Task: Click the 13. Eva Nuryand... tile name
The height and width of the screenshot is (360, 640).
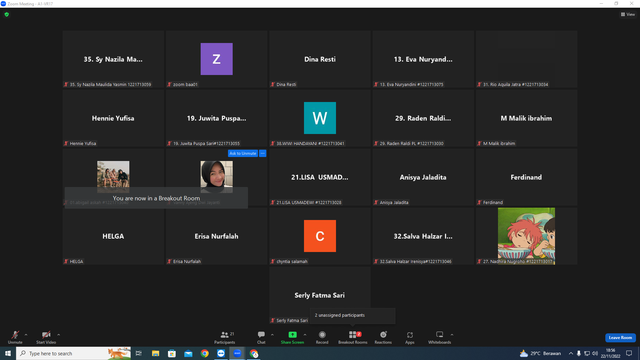Action: click(423, 59)
